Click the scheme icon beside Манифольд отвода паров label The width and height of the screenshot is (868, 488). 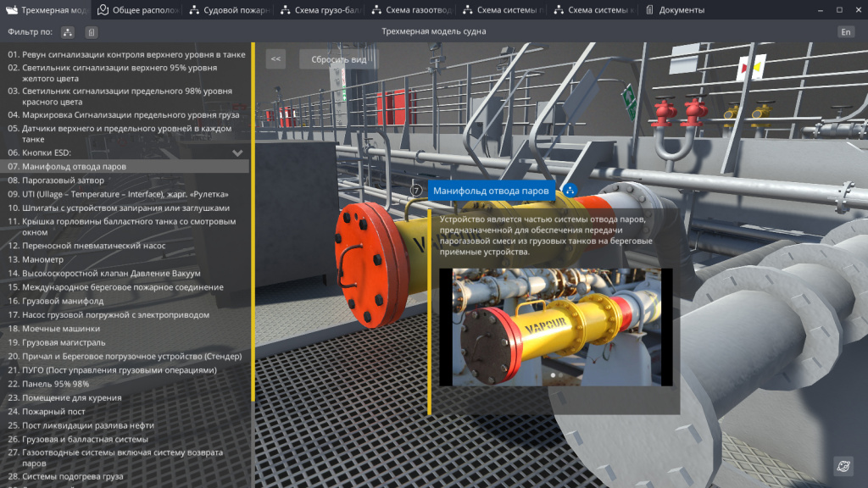pos(570,191)
